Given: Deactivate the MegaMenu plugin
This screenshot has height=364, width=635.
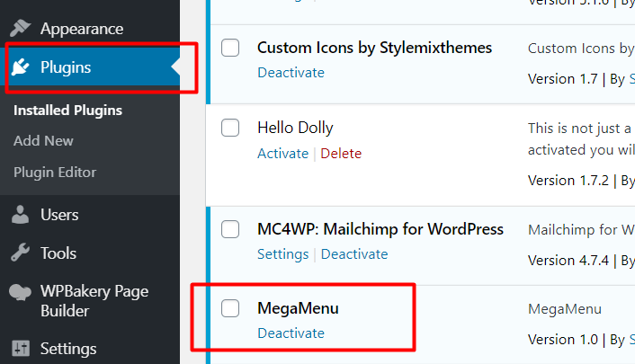Looking at the screenshot, I should click(291, 333).
